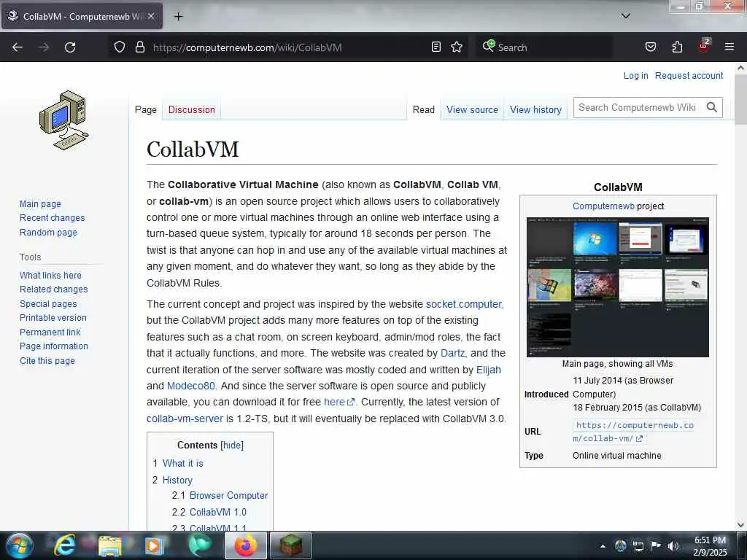The height and width of the screenshot is (560, 747).
Task: Reload the page with refresh icon
Action: coord(70,47)
